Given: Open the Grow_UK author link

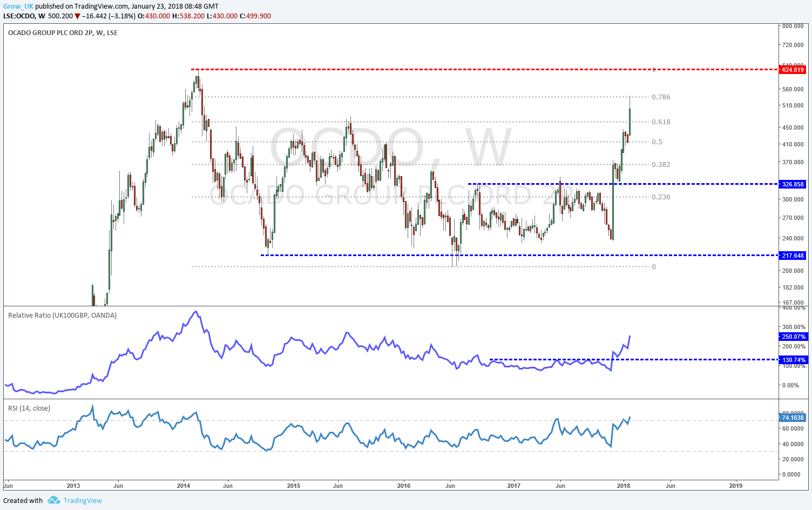Looking at the screenshot, I should pyautogui.click(x=18, y=6).
